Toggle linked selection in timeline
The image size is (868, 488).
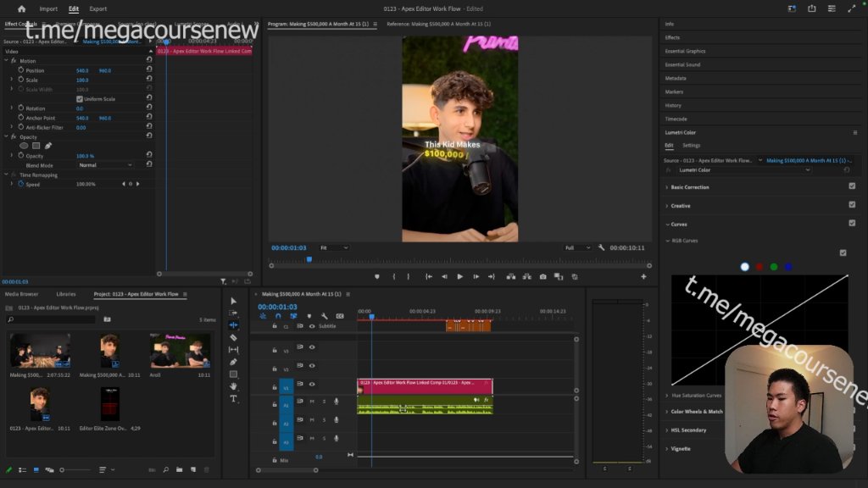click(x=293, y=317)
